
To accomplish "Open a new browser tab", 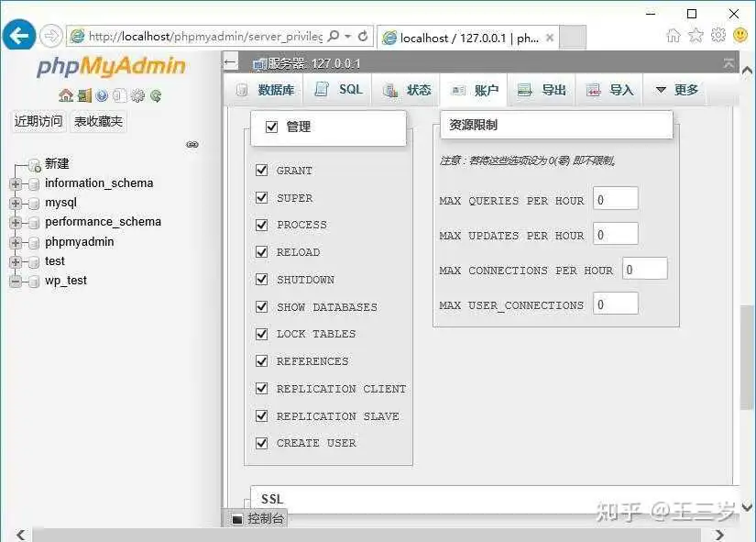I will coord(574,38).
